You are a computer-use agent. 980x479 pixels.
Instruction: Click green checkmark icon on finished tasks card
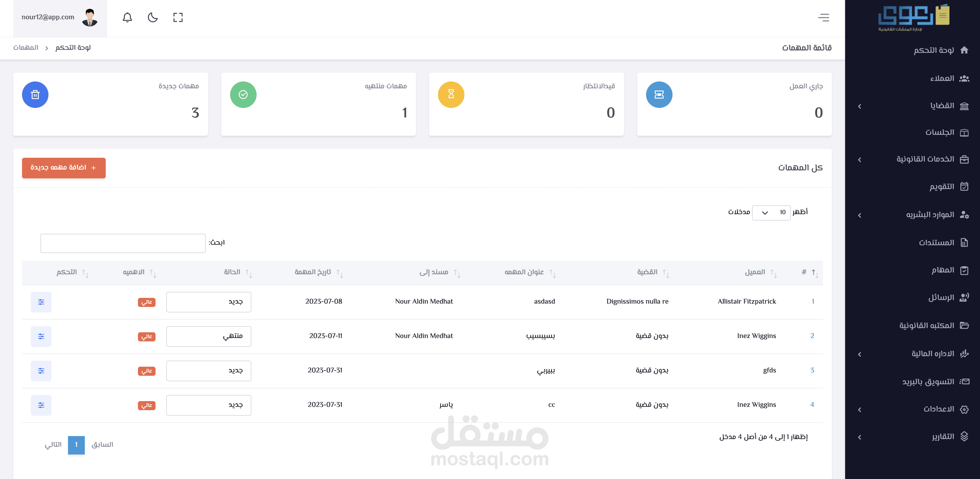[243, 95]
